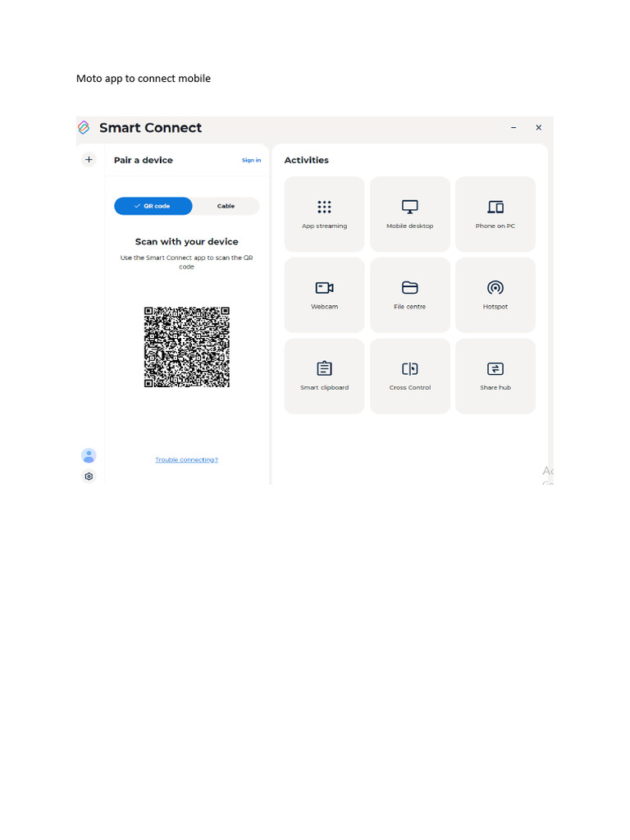Image resolution: width=630 pixels, height=840 pixels.
Task: Minimize the Smart Connect window
Action: coord(514,127)
